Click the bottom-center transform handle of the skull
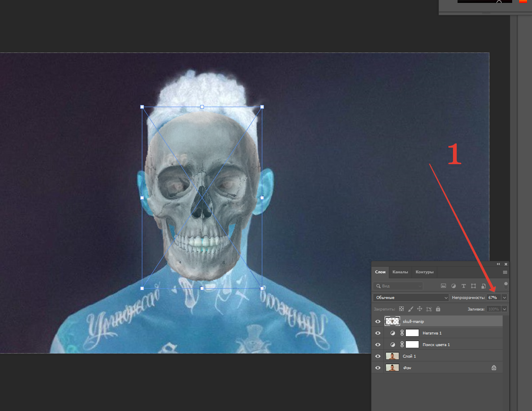532x411 pixels. point(202,288)
